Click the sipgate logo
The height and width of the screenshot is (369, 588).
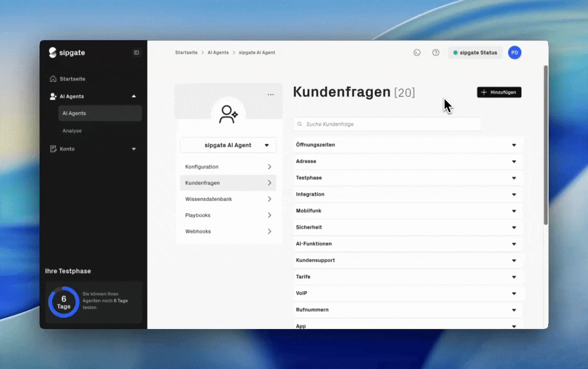pyautogui.click(x=67, y=53)
